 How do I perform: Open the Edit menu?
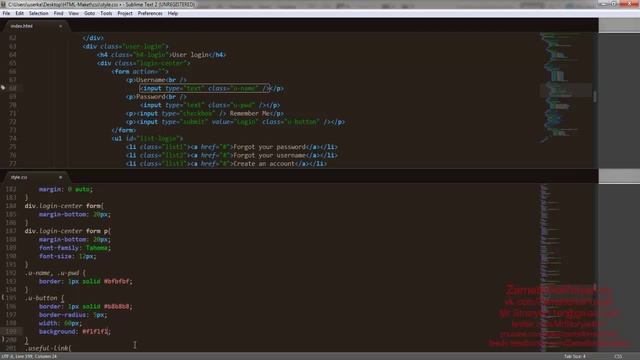[x=19, y=13]
